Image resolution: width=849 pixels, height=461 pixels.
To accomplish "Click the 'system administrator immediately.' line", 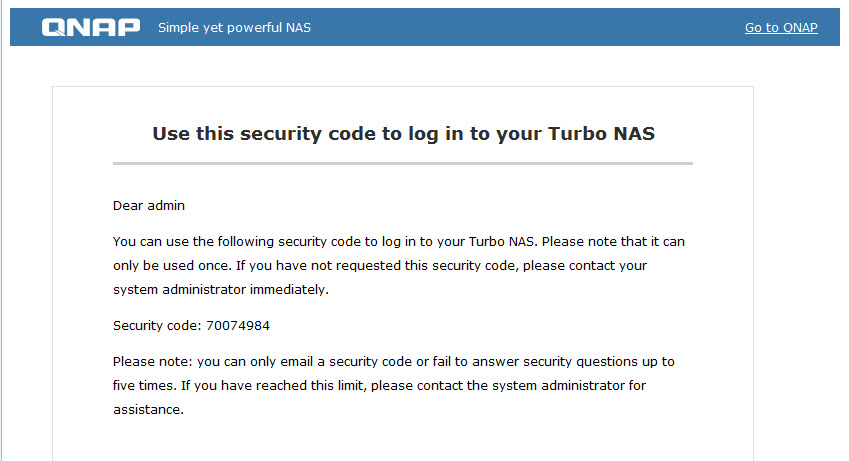I will pyautogui.click(x=220, y=290).
